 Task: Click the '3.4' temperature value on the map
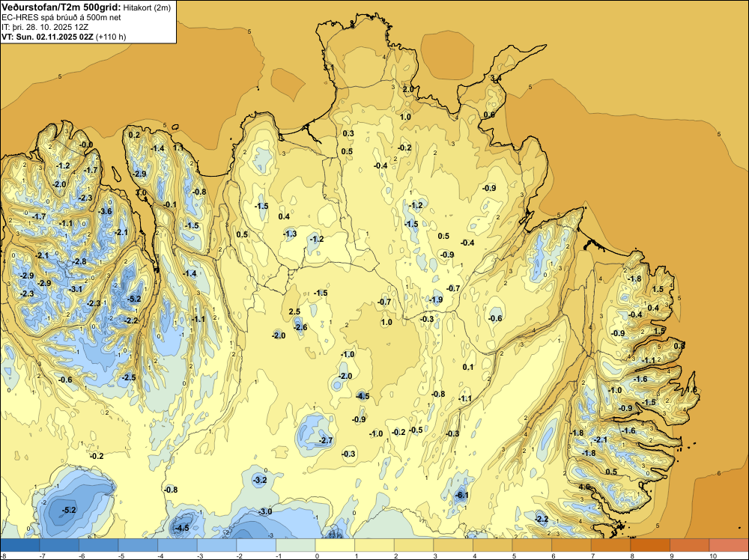[496, 78]
